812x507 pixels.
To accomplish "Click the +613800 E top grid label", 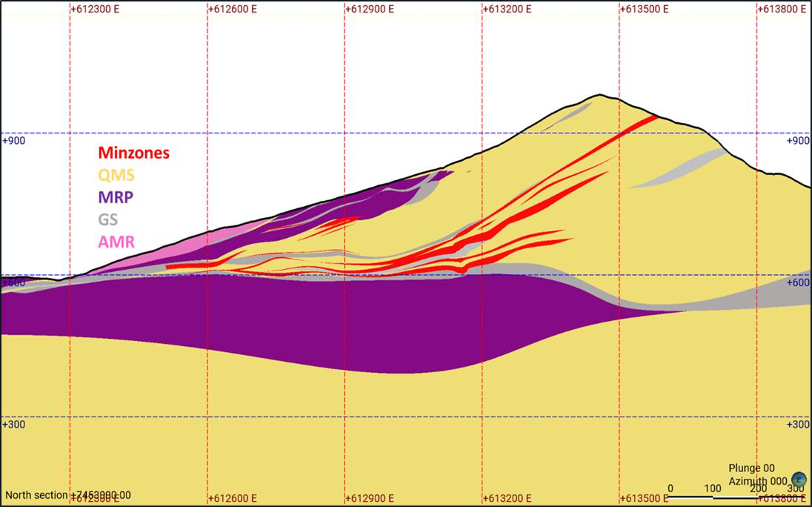I will coord(782,9).
